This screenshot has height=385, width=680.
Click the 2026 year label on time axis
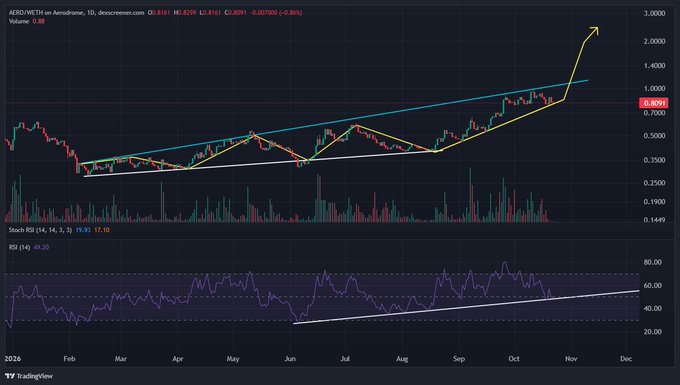pyautogui.click(x=13, y=359)
